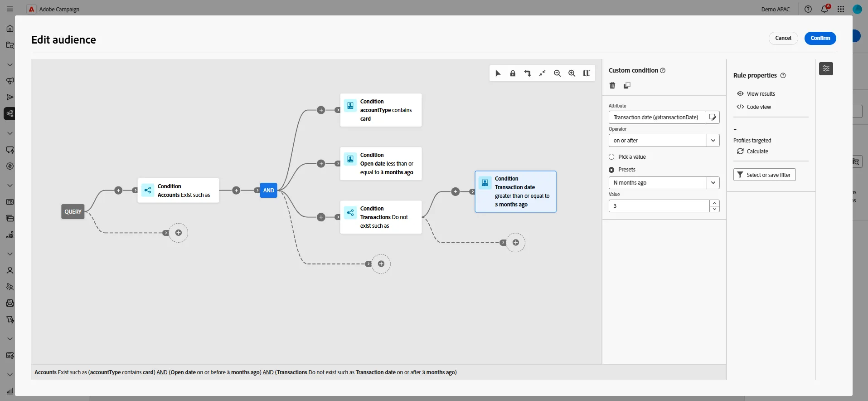Click the Campaigns megaphone sidebar icon
Image resolution: width=868 pixels, height=401 pixels.
point(10,81)
